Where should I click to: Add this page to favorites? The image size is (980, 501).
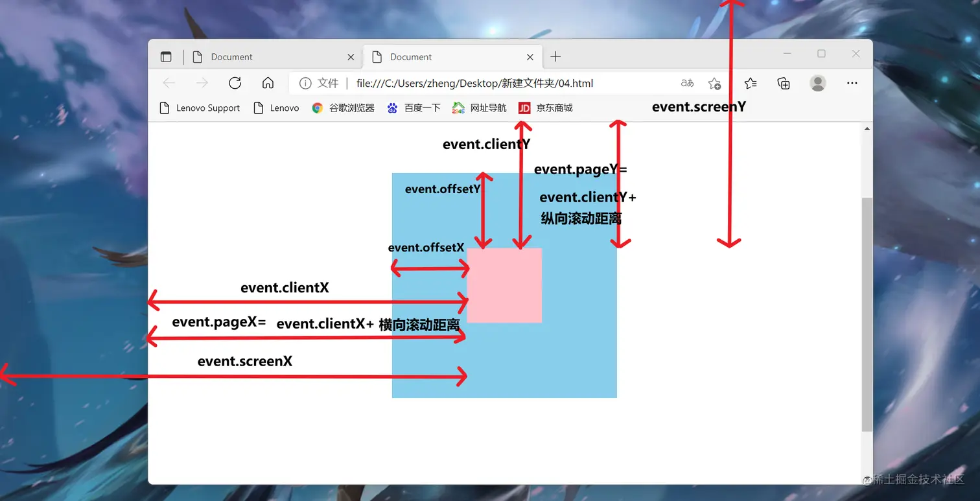[x=714, y=83]
